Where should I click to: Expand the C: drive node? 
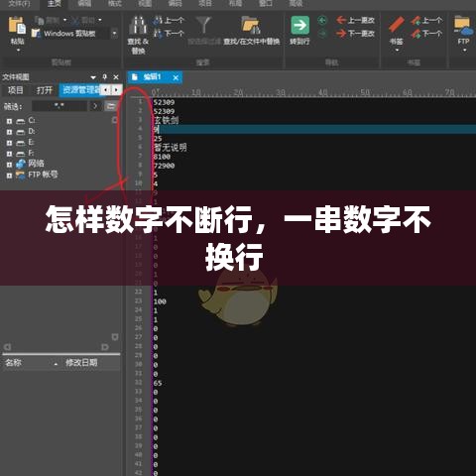pyautogui.click(x=9, y=121)
